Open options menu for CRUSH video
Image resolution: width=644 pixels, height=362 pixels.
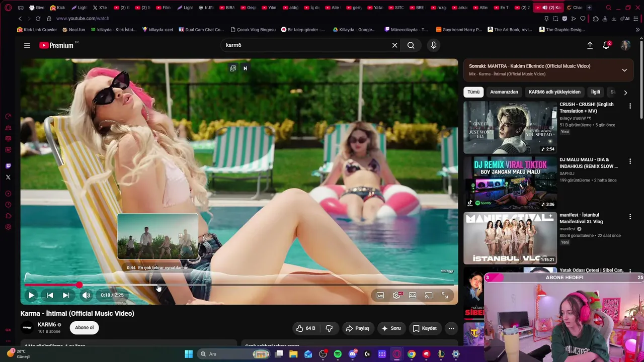[630, 106]
